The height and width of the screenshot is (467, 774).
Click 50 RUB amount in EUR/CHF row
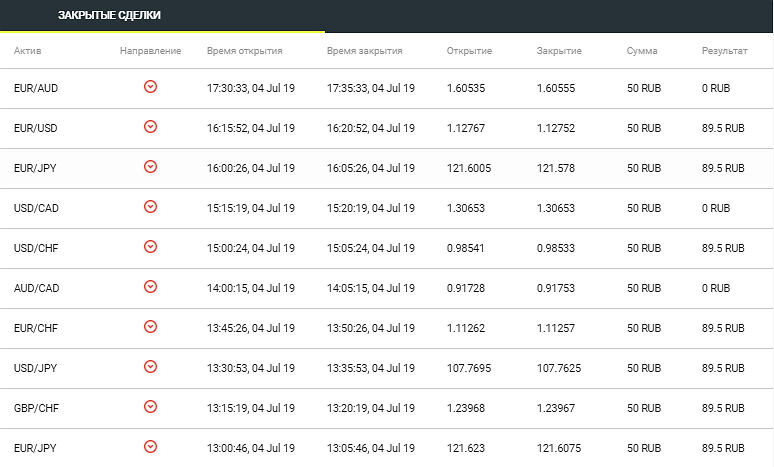(644, 328)
